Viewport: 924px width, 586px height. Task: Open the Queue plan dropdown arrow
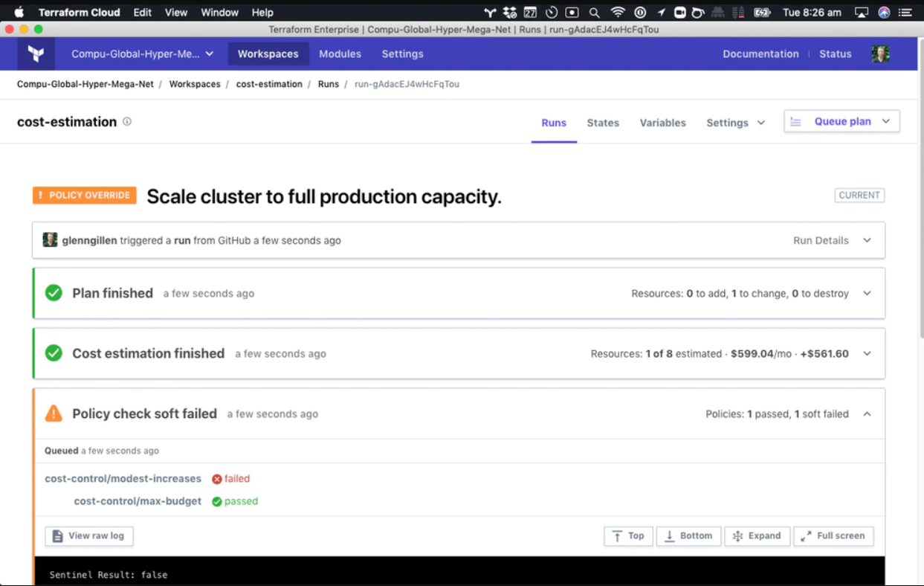tap(885, 120)
